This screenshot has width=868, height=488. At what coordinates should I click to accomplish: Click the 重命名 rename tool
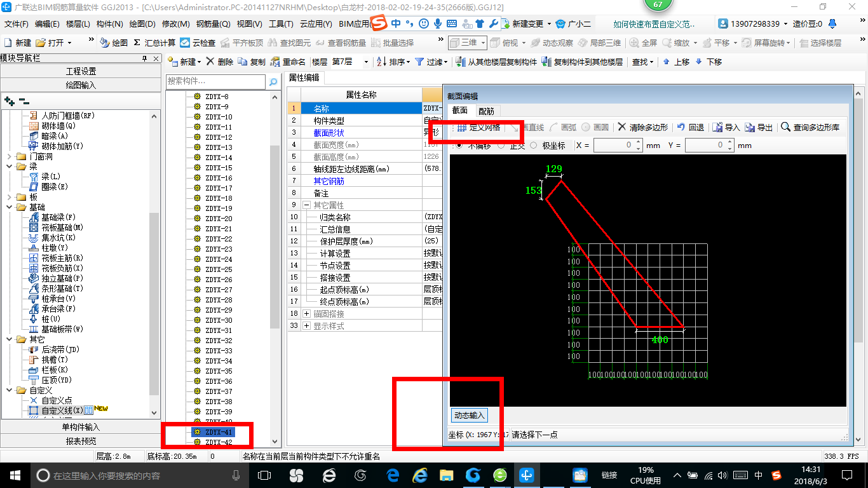[288, 62]
